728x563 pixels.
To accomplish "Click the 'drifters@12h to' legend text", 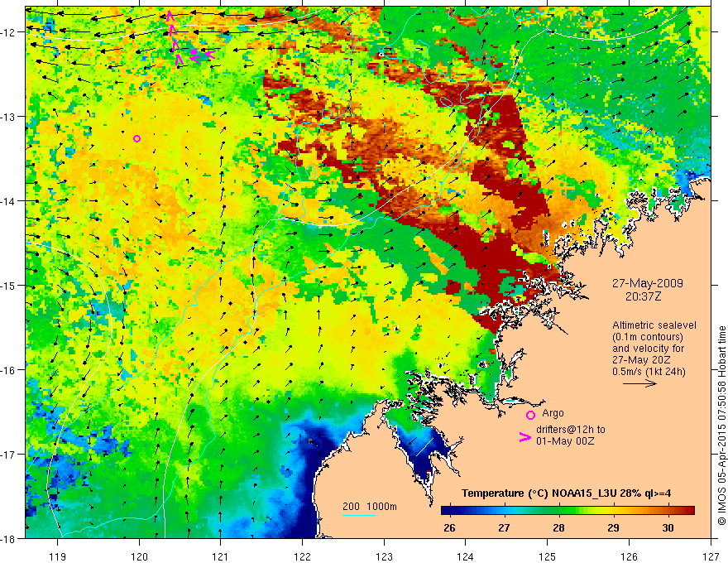I will (571, 430).
